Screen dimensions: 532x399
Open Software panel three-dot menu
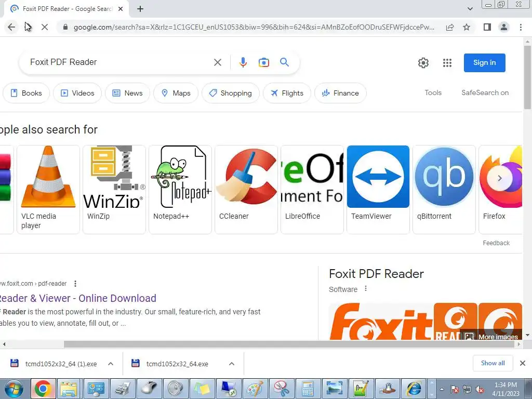365,289
